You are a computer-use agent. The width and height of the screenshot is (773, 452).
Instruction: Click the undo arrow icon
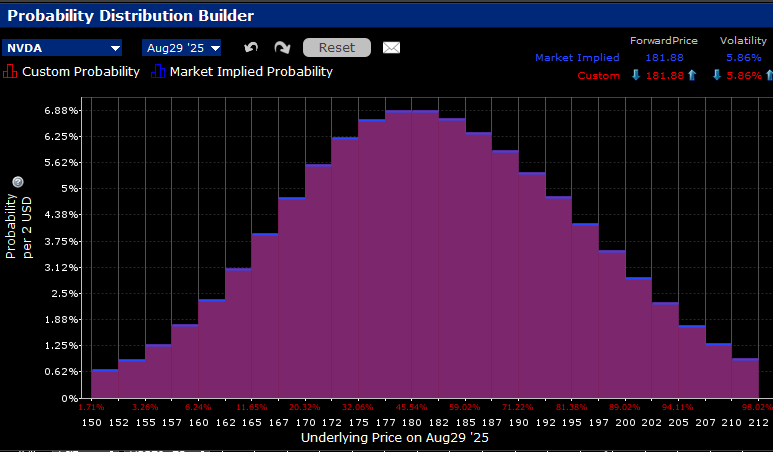coord(251,48)
